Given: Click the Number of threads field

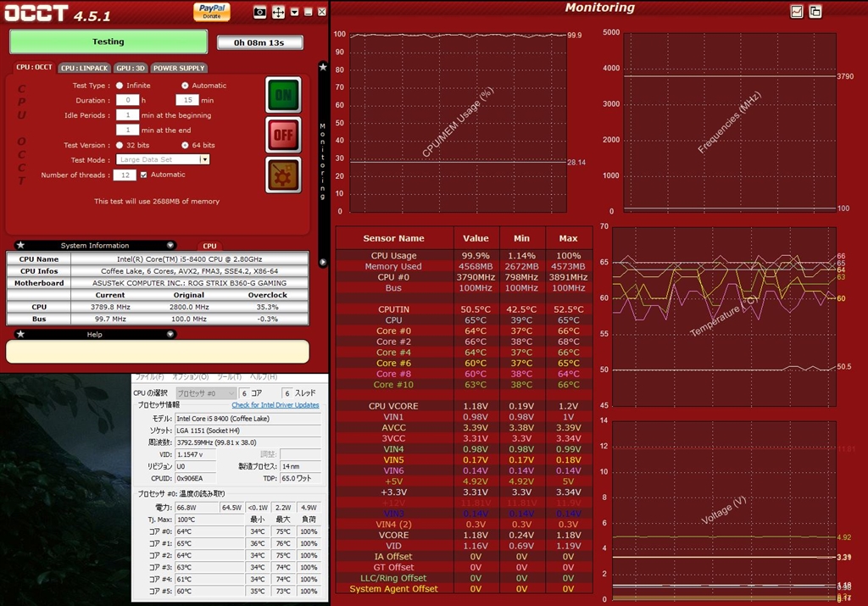Looking at the screenshot, I should point(125,175).
